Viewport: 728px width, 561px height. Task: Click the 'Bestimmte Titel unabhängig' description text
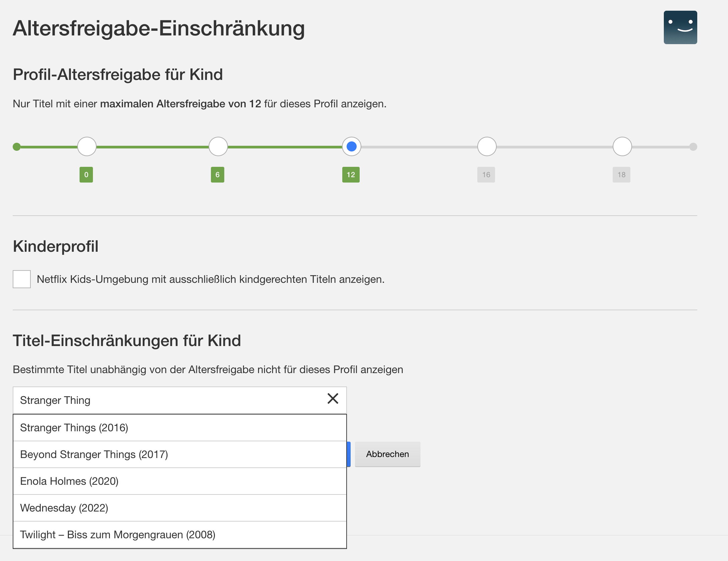(x=208, y=369)
